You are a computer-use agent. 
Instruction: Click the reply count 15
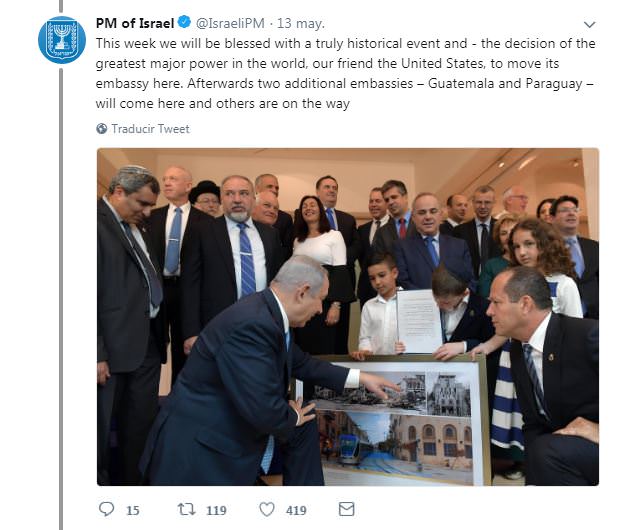133,510
